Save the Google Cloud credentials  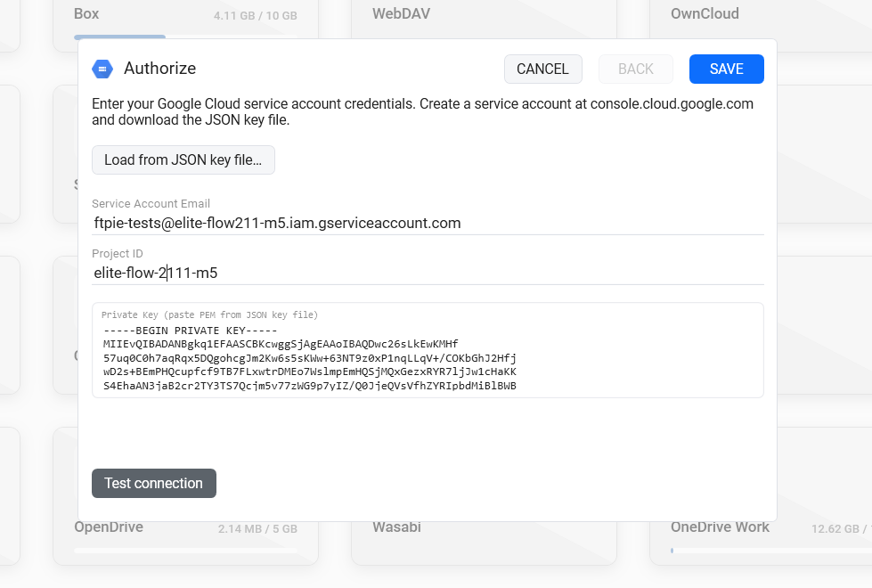[726, 69]
